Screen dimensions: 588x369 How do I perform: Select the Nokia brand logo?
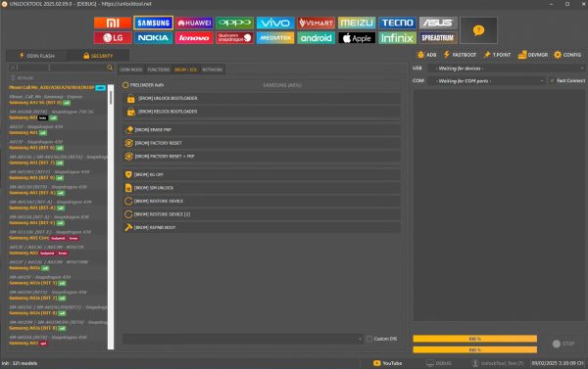tap(154, 38)
